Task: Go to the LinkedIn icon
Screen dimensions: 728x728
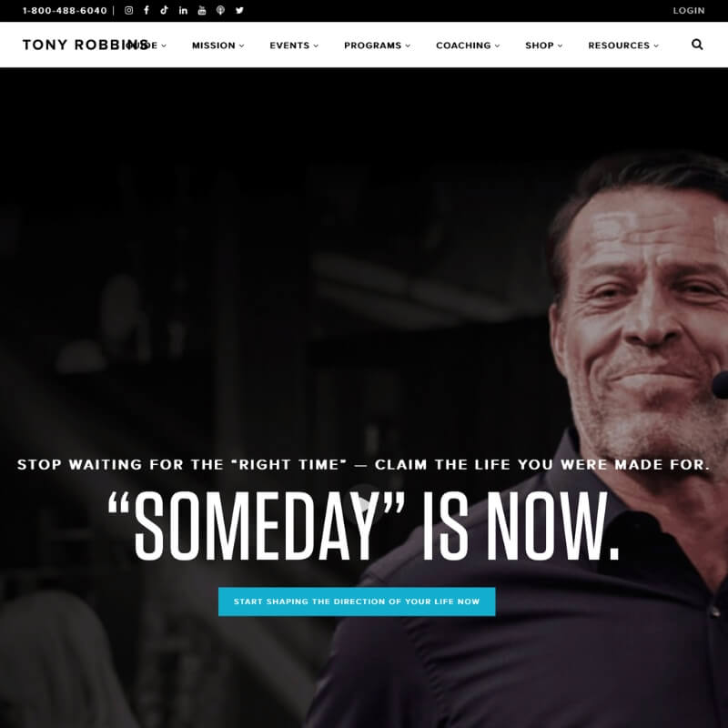Action: click(x=183, y=10)
